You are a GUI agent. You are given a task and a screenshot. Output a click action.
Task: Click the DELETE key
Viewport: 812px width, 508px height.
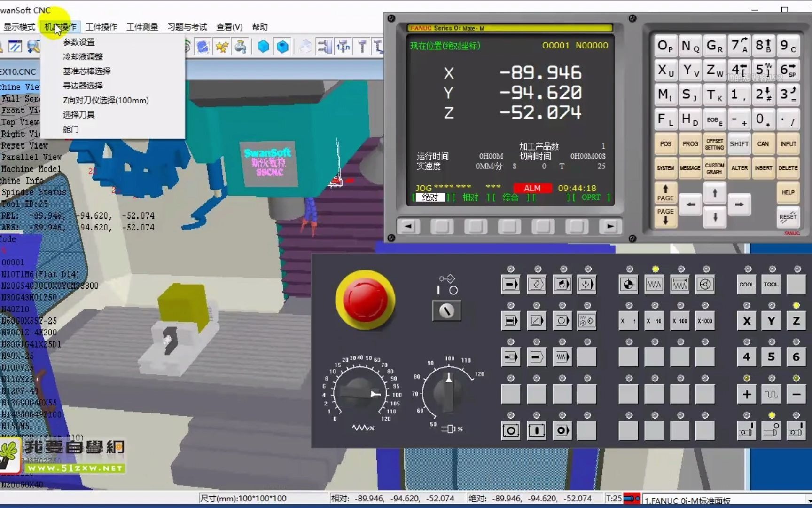tap(788, 168)
